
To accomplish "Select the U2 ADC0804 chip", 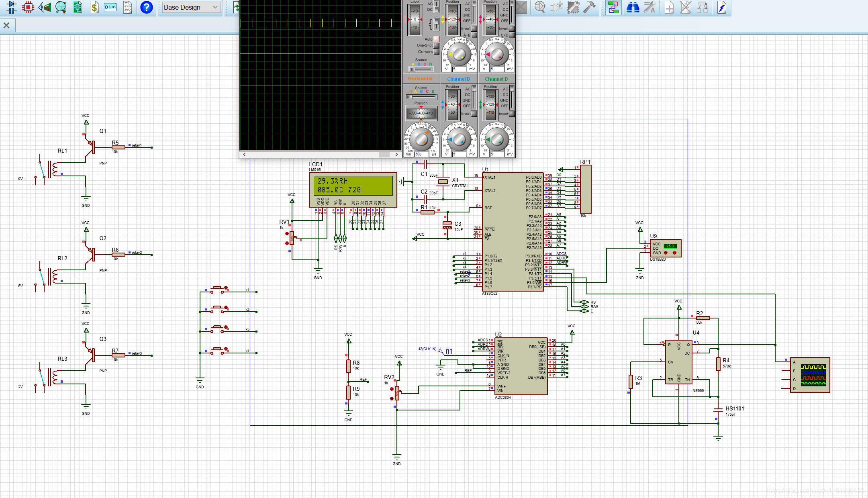I will 521,366.
